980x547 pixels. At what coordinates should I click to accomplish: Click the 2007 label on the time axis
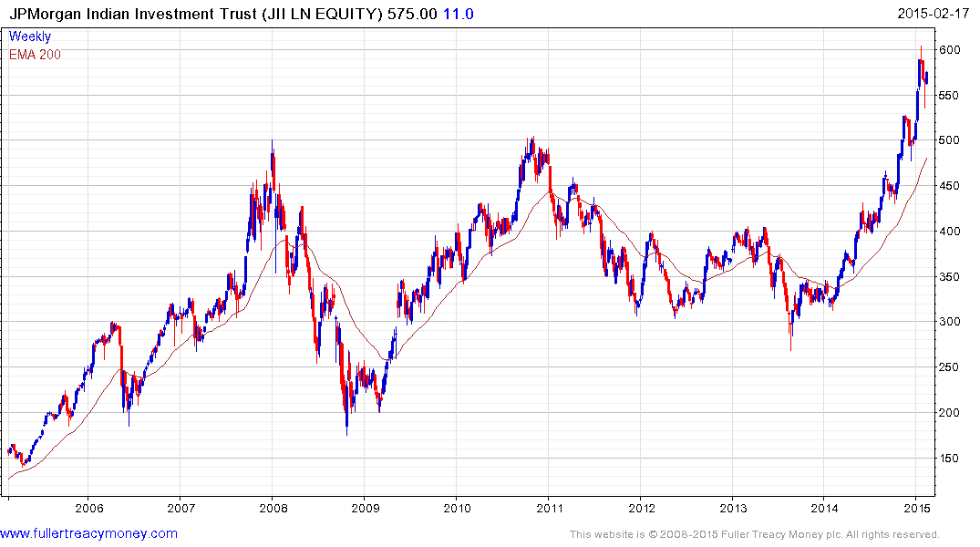181,508
